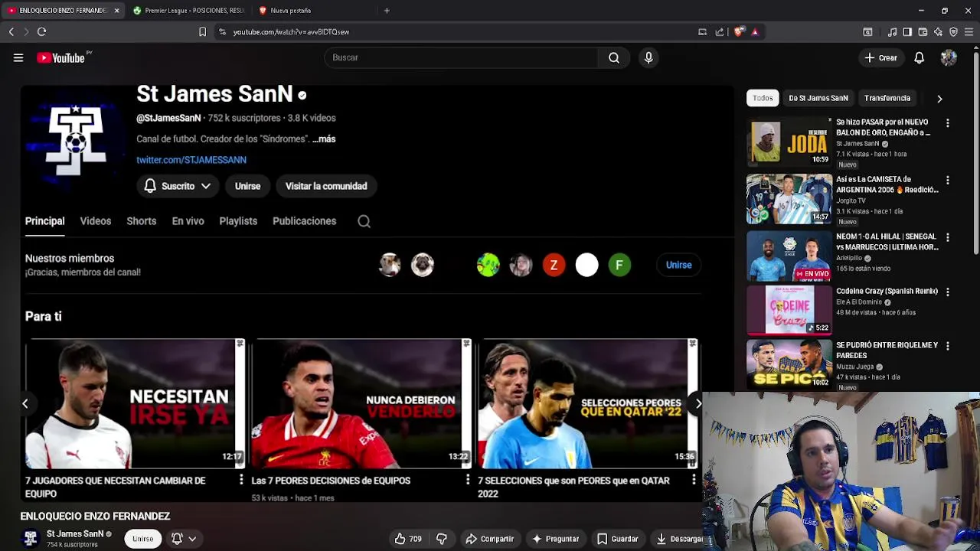Switch to the Premier League browser tab
Screen dimensions: 980x551
pos(189,11)
